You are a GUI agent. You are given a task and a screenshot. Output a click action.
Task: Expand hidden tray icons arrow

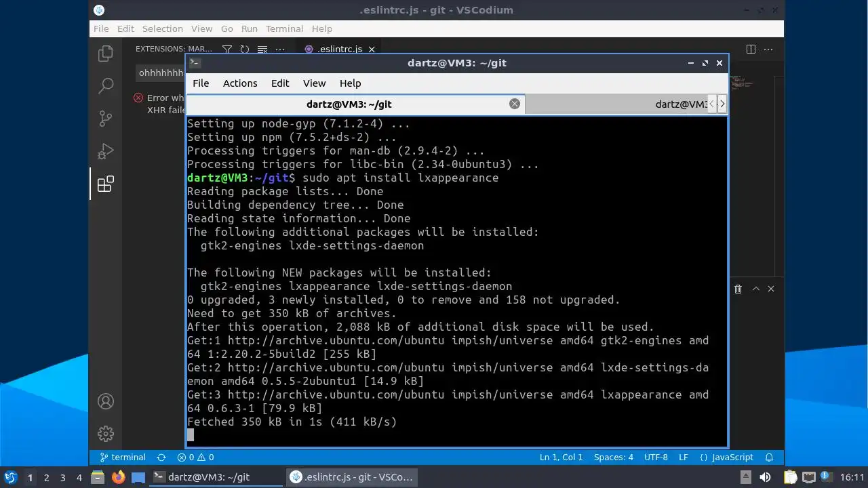pos(745,477)
